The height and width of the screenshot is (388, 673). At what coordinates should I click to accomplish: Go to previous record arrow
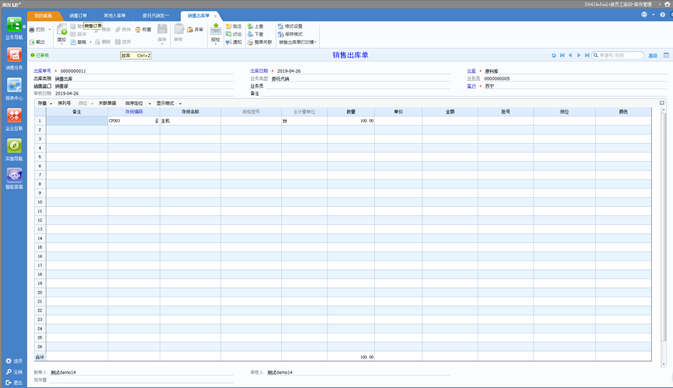point(570,55)
